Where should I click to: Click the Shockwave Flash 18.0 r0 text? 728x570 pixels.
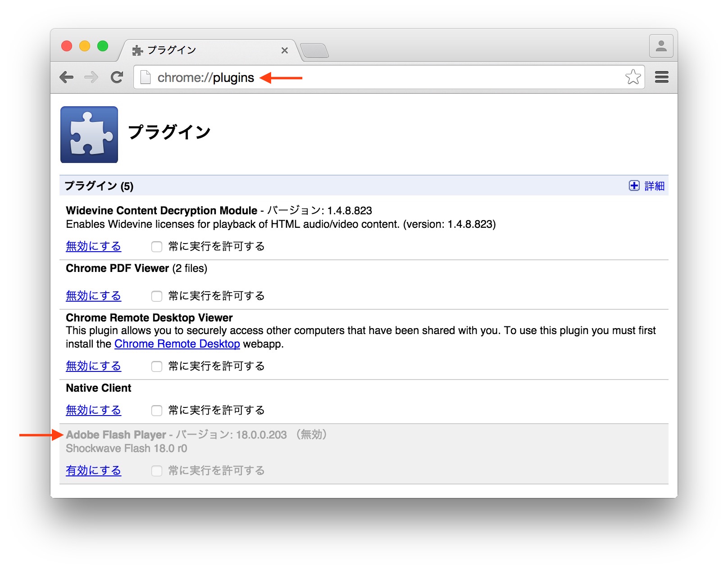(x=126, y=448)
